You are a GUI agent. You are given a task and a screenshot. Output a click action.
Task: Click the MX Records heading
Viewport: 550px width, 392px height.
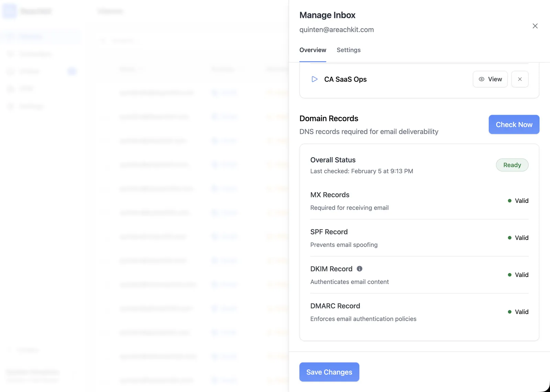(330, 195)
